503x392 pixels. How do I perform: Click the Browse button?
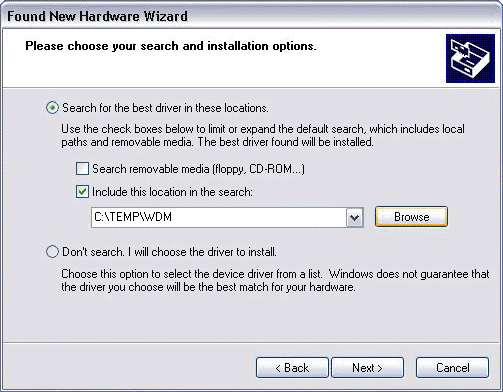pos(411,217)
